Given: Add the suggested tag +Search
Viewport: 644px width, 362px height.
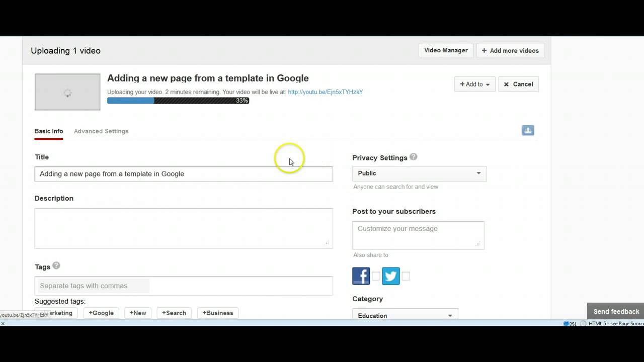Looking at the screenshot, I should (174, 313).
